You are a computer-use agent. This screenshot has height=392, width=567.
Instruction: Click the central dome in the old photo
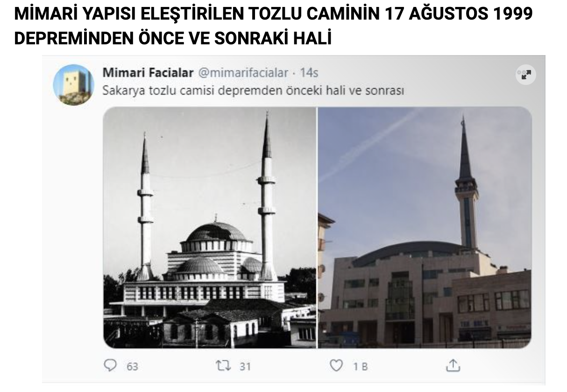tap(216, 232)
